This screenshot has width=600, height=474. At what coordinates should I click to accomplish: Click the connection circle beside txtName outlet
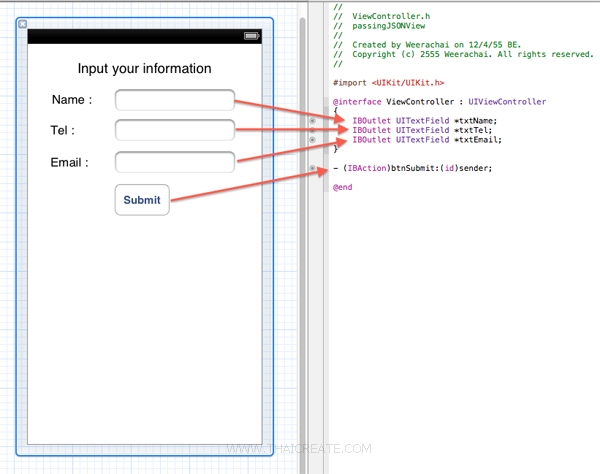click(313, 121)
